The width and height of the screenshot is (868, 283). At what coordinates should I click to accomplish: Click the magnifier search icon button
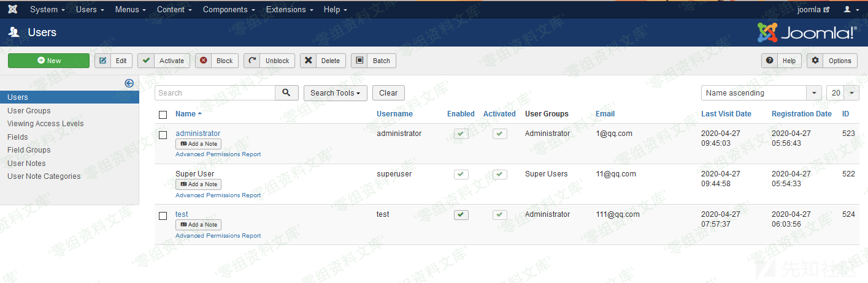point(286,93)
